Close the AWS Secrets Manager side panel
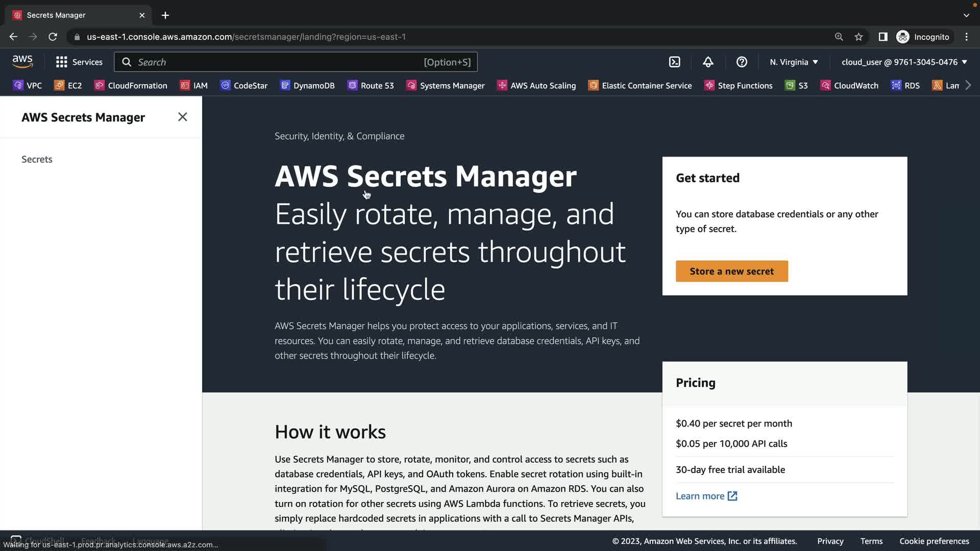 [x=182, y=117]
